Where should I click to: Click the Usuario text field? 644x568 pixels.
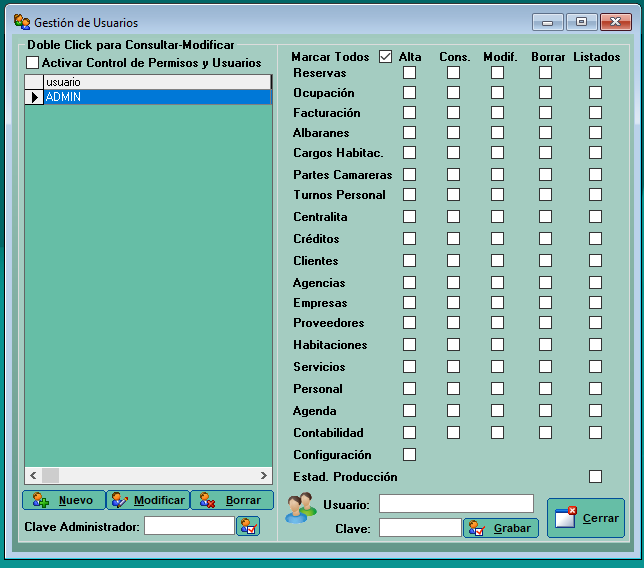pyautogui.click(x=456, y=504)
